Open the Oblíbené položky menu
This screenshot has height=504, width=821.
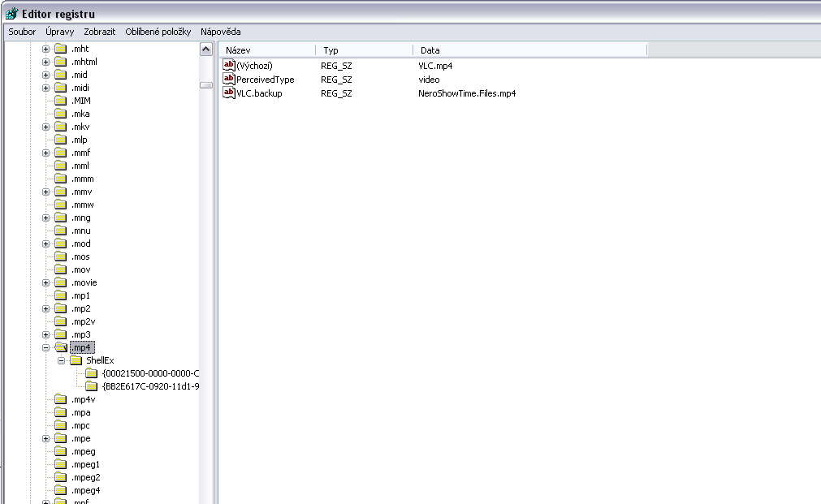pyautogui.click(x=158, y=32)
